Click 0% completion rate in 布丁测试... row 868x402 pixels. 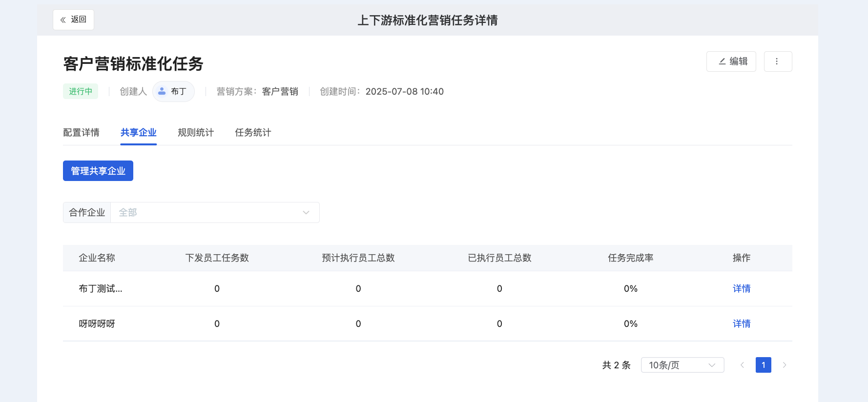click(x=631, y=288)
